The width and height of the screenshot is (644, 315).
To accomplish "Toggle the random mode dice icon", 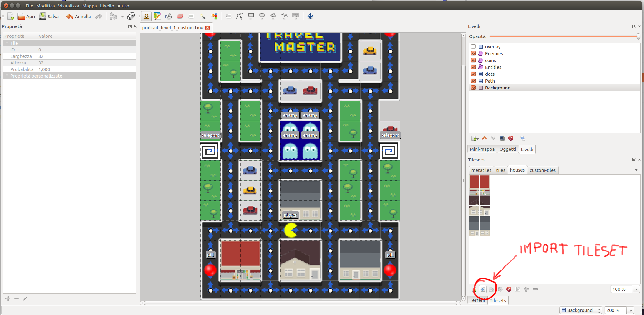I will [x=131, y=16].
